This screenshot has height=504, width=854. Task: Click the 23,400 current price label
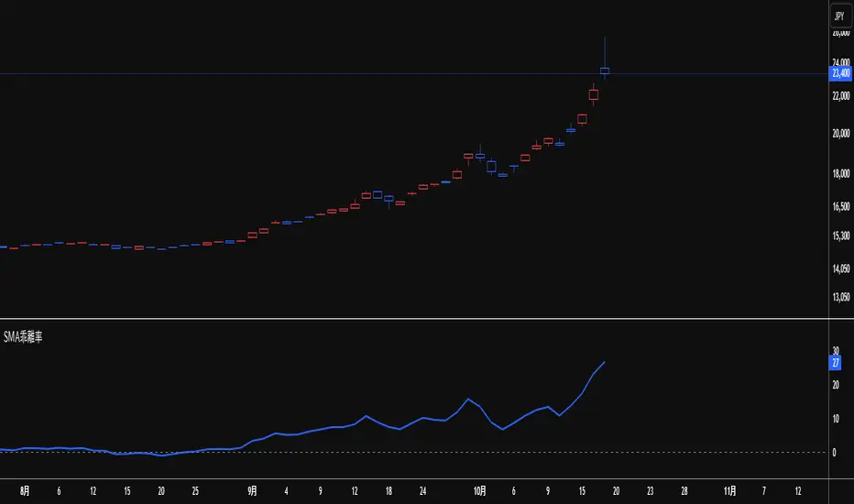(840, 73)
